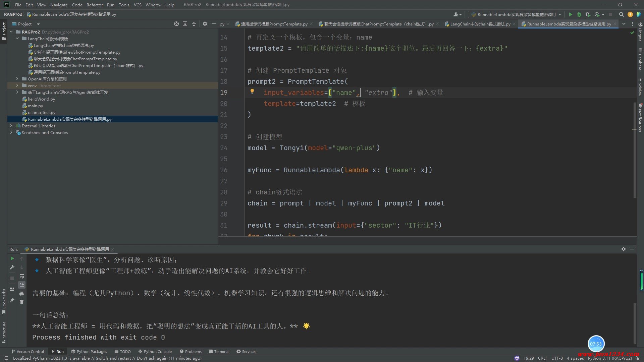Expand the OpenAI库介绍和使用 folder

[x=17, y=79]
